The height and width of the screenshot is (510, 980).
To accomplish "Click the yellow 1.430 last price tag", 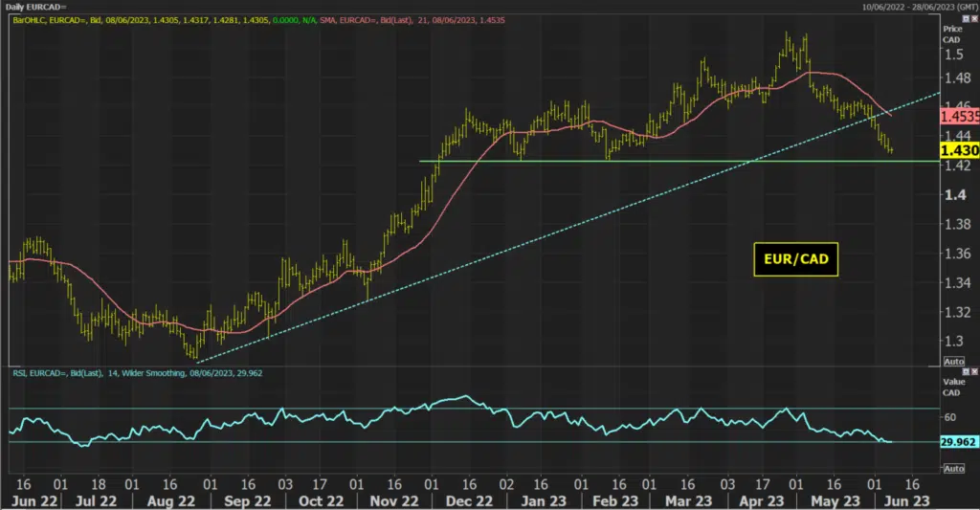I will (x=959, y=150).
